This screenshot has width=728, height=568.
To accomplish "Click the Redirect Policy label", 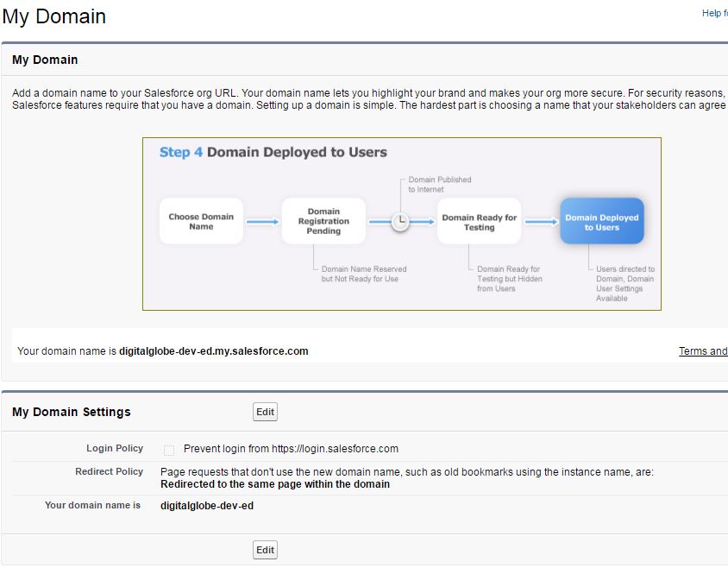I will (110, 472).
